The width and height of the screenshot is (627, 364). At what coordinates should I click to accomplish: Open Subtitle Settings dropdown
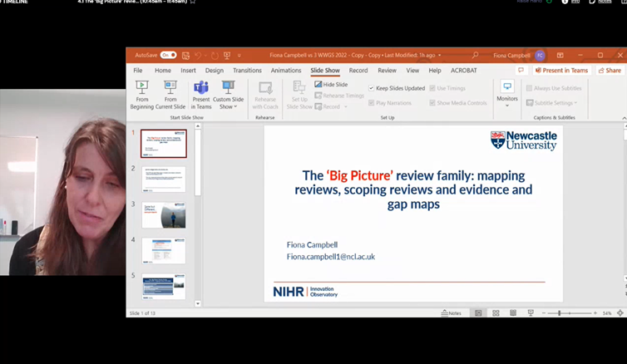pyautogui.click(x=552, y=103)
